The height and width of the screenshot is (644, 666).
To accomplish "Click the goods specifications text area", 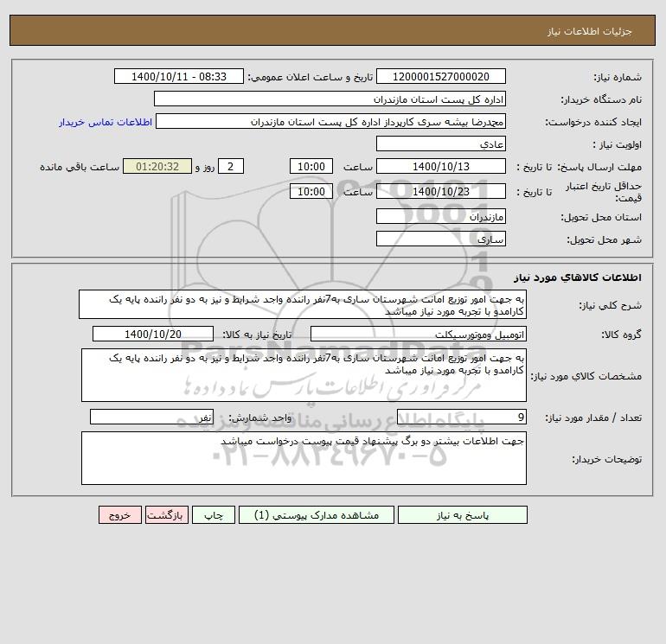I will click(x=304, y=375).
